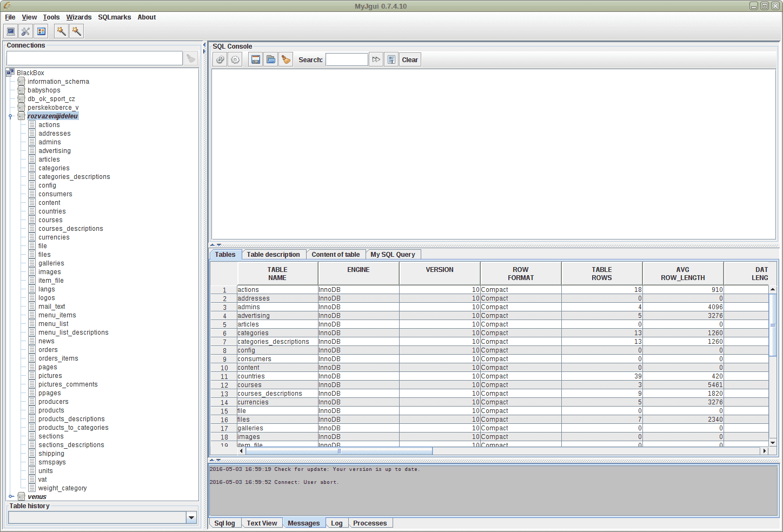The image size is (783, 532).
Task: Collapse the rozvazenijideleu database node
Action: point(10,116)
